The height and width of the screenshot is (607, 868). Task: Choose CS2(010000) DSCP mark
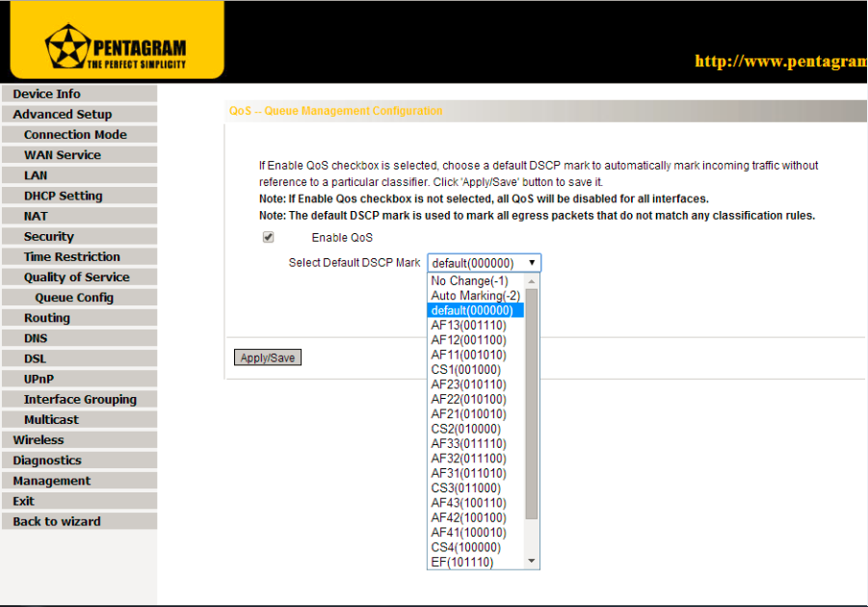(476, 429)
